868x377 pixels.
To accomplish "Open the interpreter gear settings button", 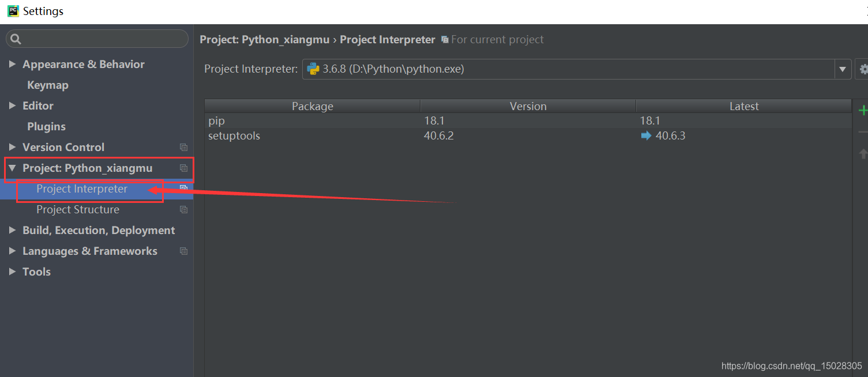I will click(862, 69).
